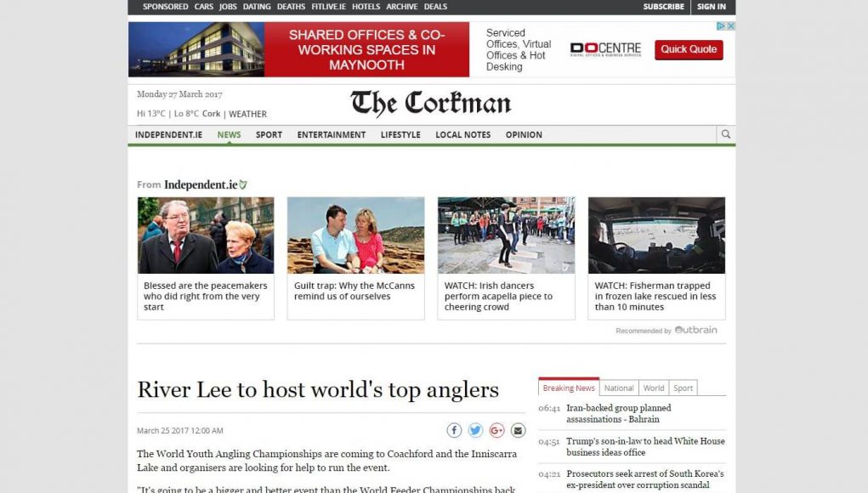Share the article on Twitter
This screenshot has width=868, height=493.
point(475,430)
